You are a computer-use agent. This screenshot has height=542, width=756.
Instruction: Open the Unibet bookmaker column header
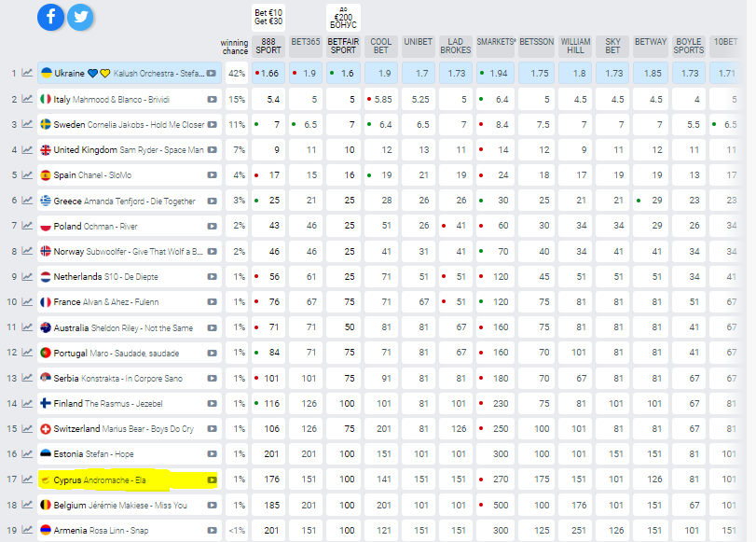tap(418, 47)
